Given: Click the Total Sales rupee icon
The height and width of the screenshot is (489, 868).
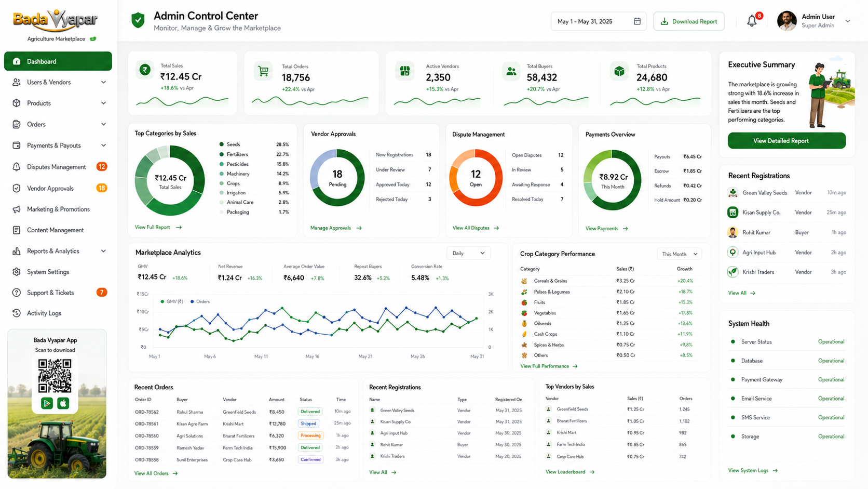Looking at the screenshot, I should tap(145, 70).
